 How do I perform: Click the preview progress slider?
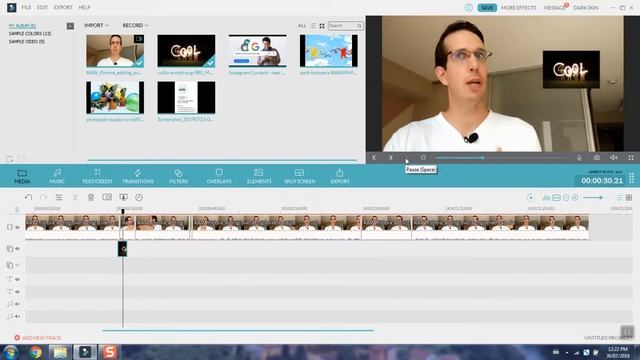[x=500, y=158]
